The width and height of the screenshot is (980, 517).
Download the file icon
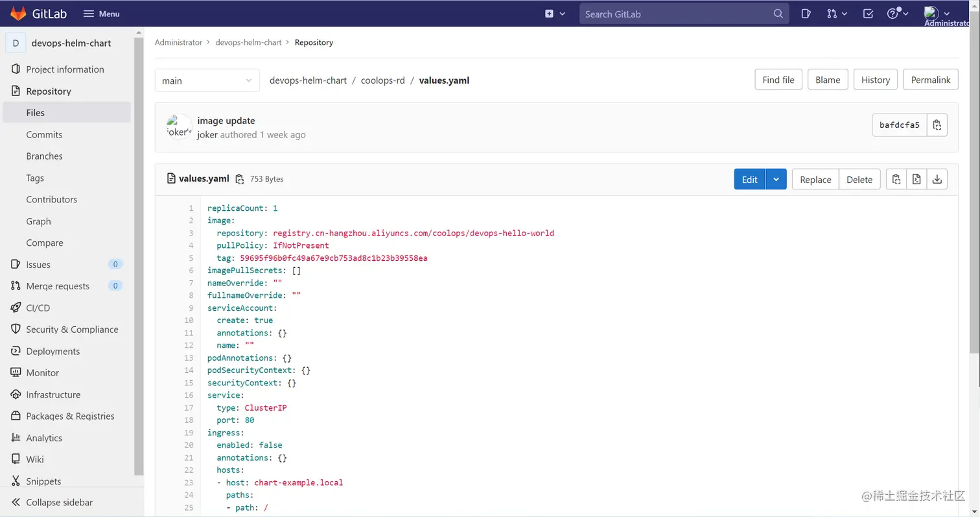tap(937, 180)
